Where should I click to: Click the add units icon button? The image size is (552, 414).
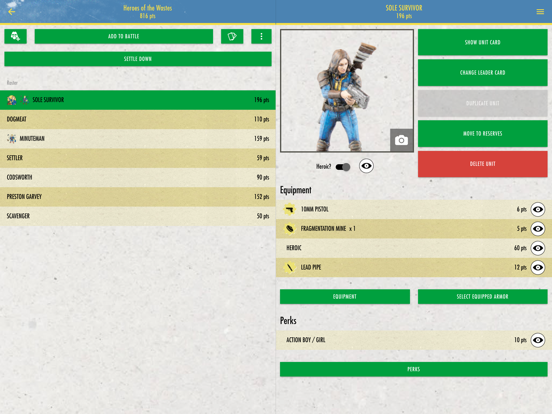[x=15, y=36]
